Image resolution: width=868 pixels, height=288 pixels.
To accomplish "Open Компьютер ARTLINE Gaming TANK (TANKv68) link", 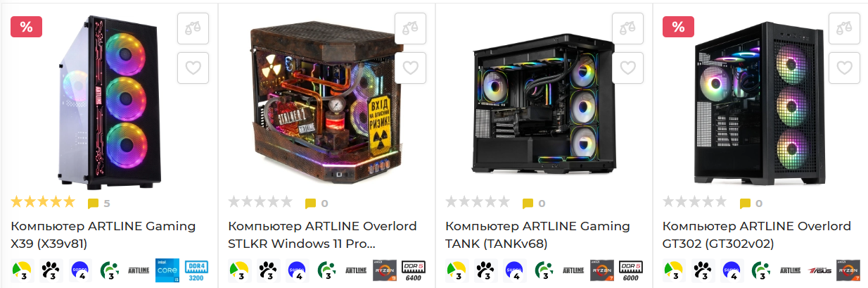I will tap(538, 235).
